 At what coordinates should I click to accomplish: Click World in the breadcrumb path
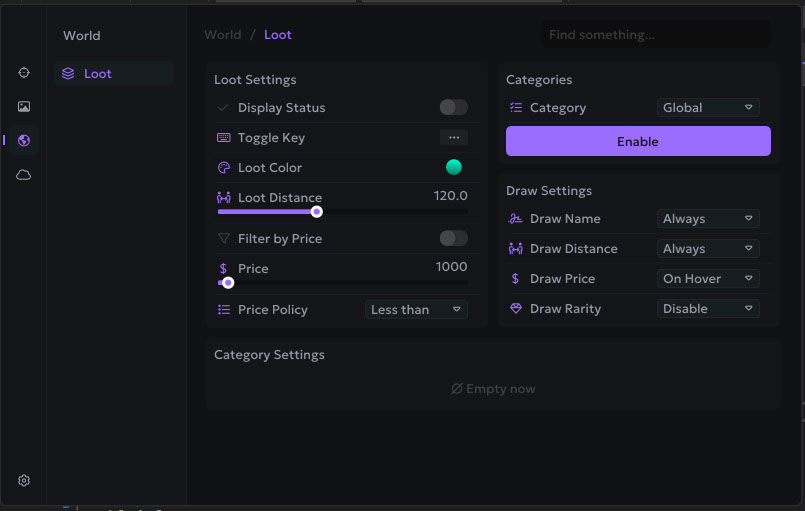(222, 35)
